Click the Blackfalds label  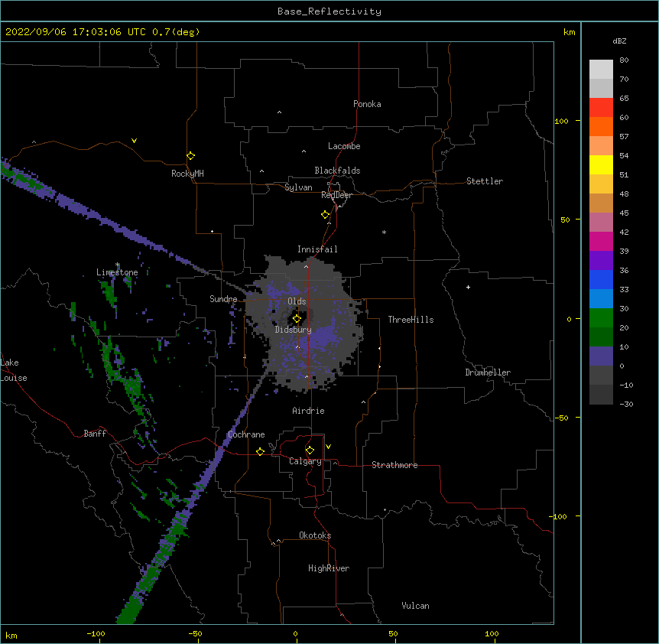pos(337,171)
